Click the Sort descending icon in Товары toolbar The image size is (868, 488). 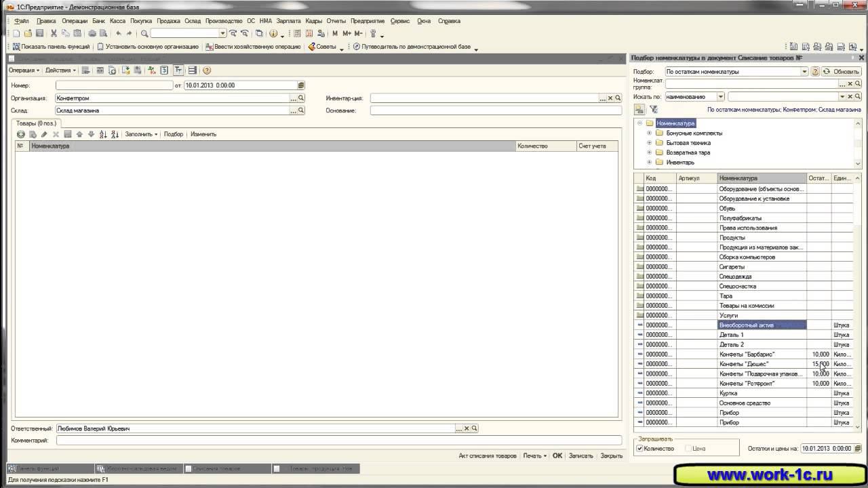[115, 134]
